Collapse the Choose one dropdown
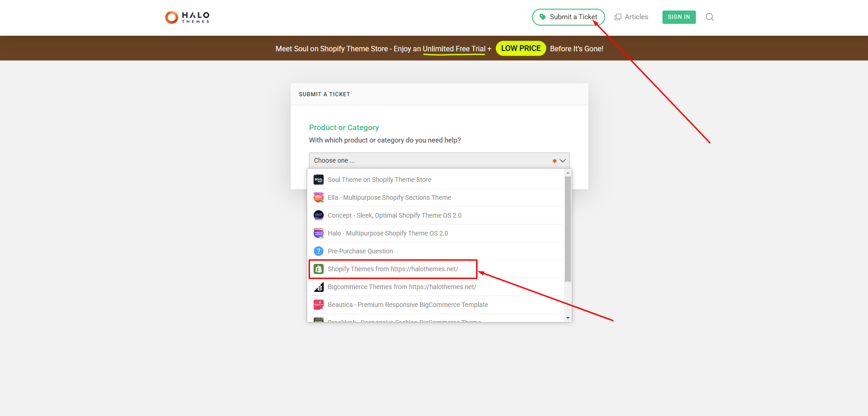The height and width of the screenshot is (416, 868). (439, 160)
